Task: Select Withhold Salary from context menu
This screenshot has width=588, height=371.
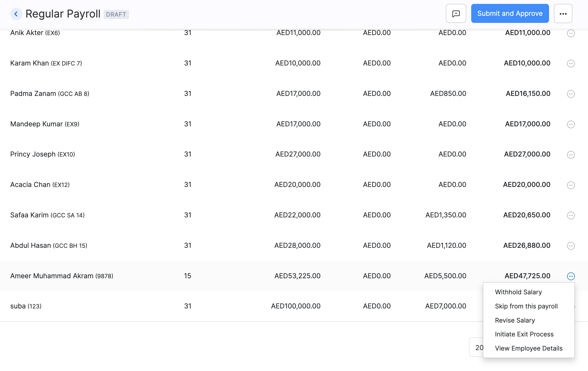Action: coord(518,292)
